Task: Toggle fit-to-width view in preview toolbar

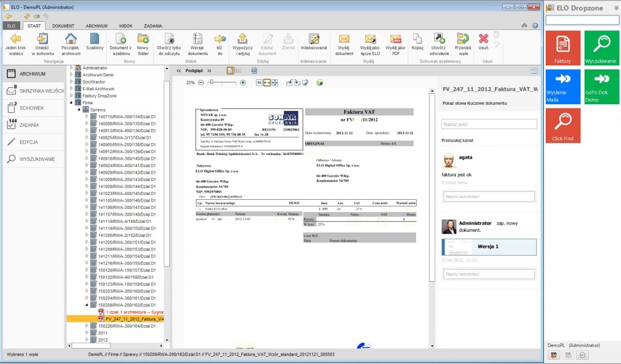Action: (x=267, y=83)
